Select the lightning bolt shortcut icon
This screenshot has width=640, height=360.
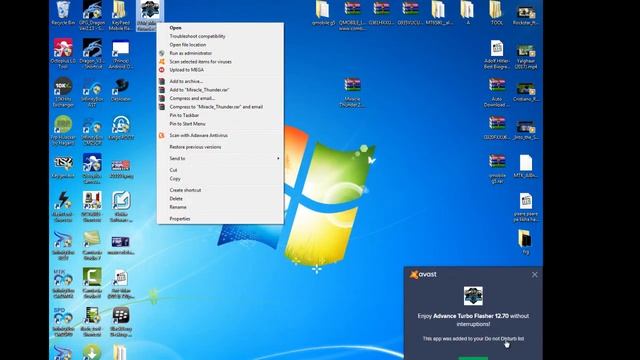(x=63, y=207)
